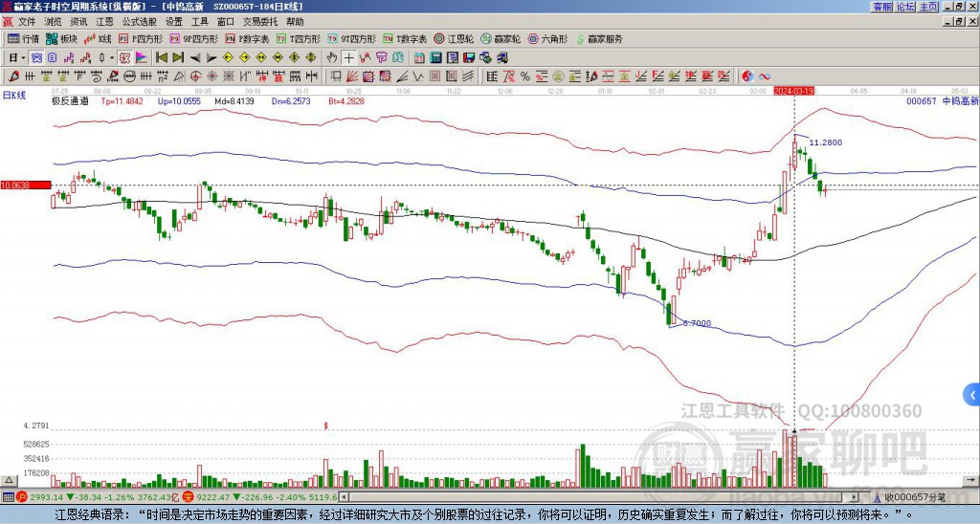Image resolution: width=980 pixels, height=524 pixels.
Task: Open the 客服 customer service link
Action: pyautogui.click(x=881, y=7)
